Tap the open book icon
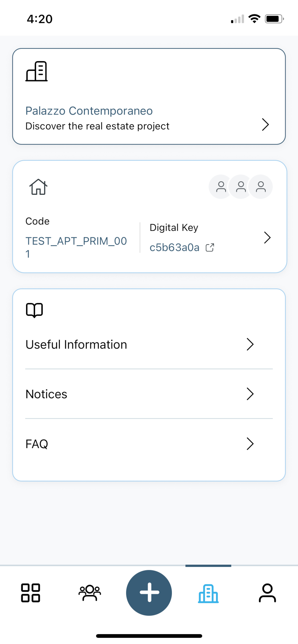Screen dimensions: 298x644 tap(35, 310)
